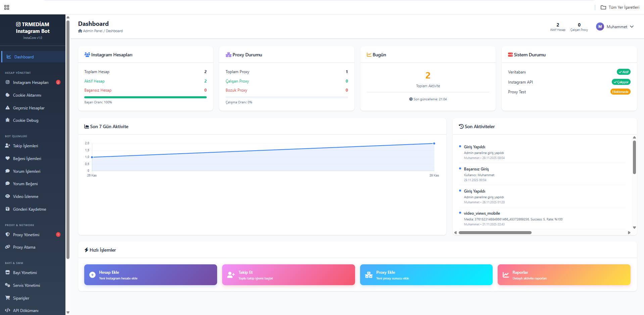The height and width of the screenshot is (315, 644).
Task: Open the Raporlar quick action
Action: [x=564, y=275]
